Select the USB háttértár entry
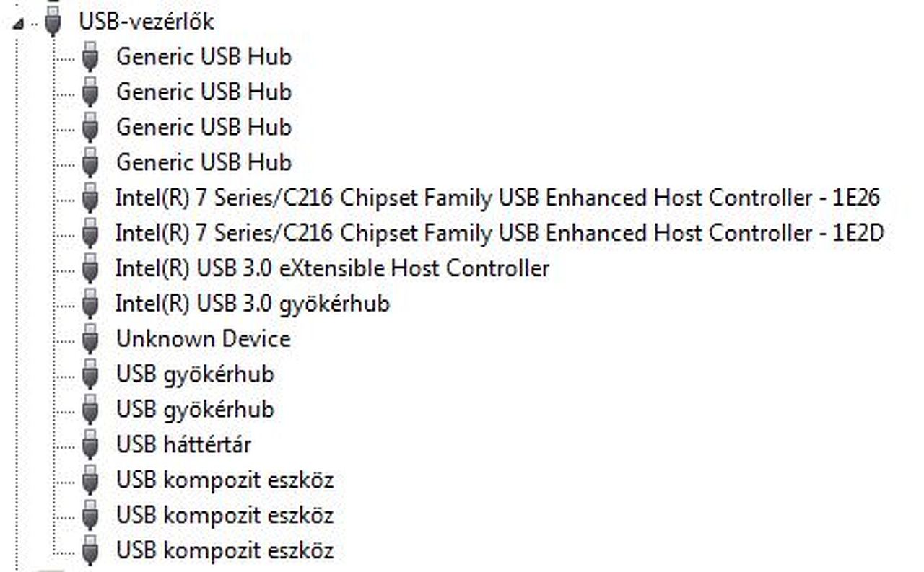This screenshot has width=924, height=572. point(183,444)
